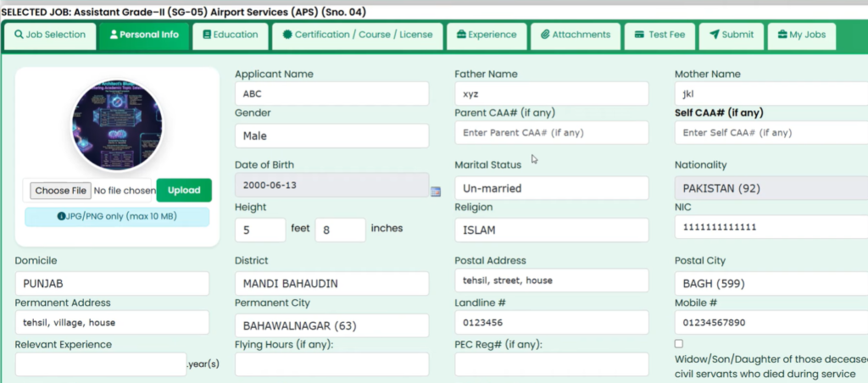Open the Job Selection tab

click(x=50, y=35)
